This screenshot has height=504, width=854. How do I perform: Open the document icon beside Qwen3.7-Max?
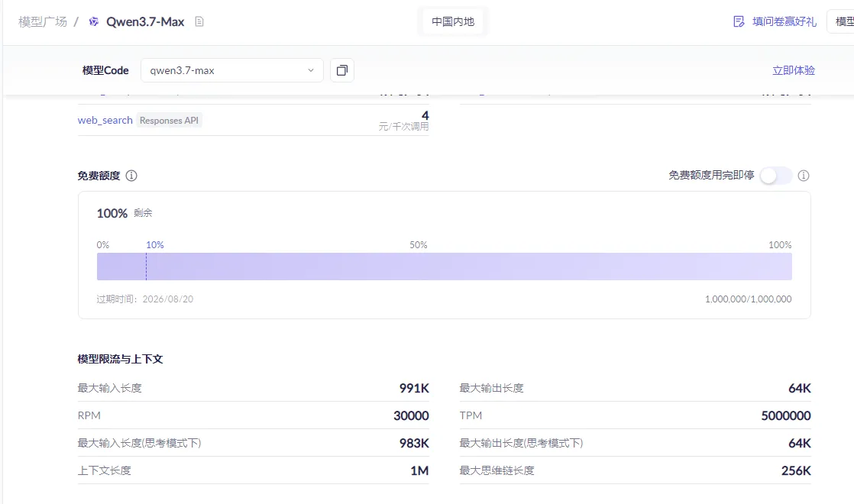(x=199, y=22)
